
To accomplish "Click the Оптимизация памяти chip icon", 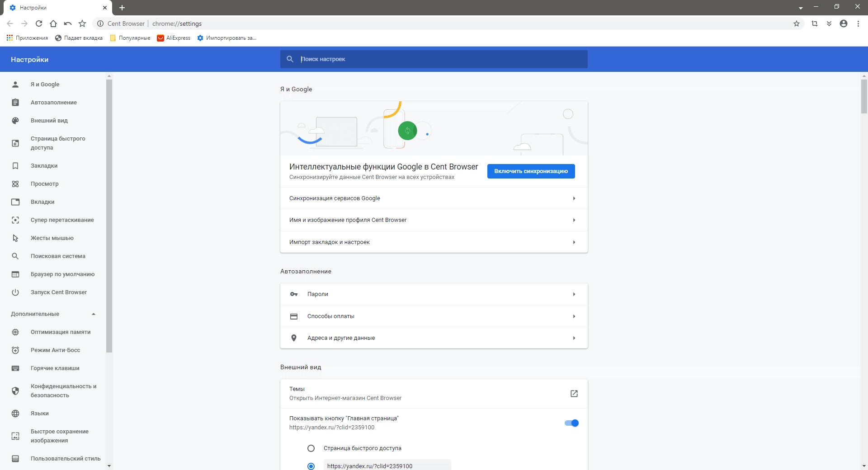I will click(x=15, y=332).
